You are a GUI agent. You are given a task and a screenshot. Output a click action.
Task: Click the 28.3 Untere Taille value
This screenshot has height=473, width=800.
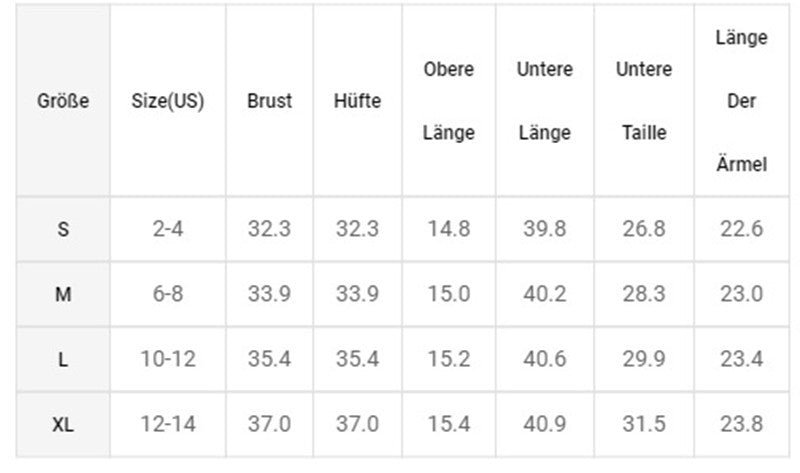(644, 294)
